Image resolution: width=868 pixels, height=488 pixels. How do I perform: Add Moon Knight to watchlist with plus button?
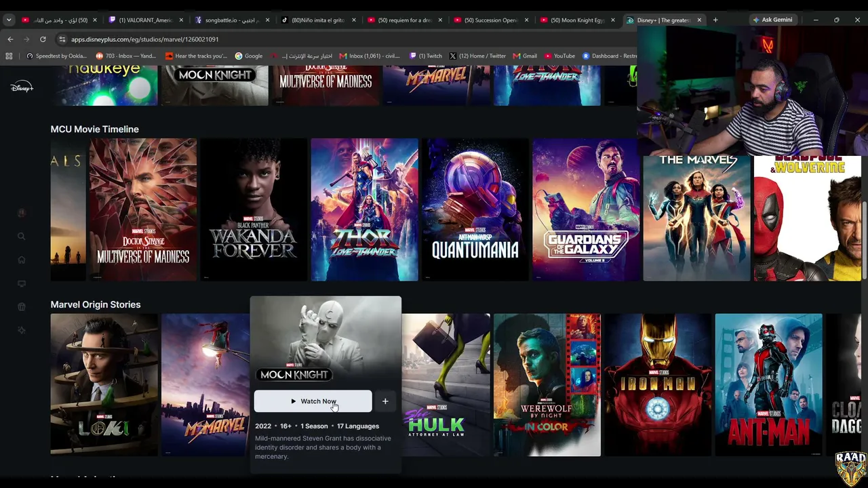coord(385,401)
